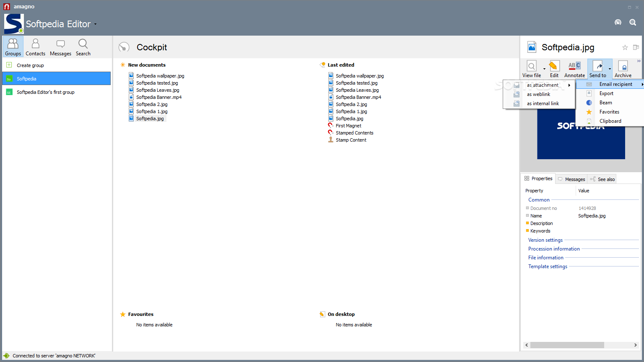Open Softpedia tested.jpg in New documents

pos(157,83)
